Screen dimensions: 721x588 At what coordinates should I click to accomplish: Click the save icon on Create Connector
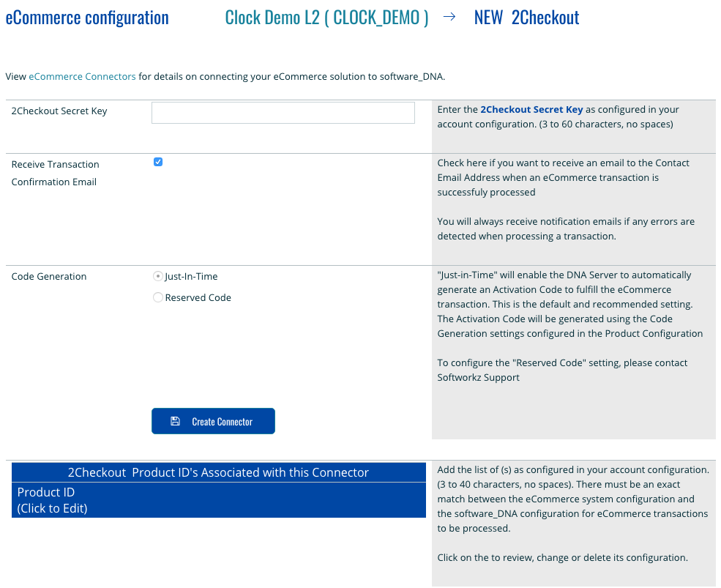(175, 421)
